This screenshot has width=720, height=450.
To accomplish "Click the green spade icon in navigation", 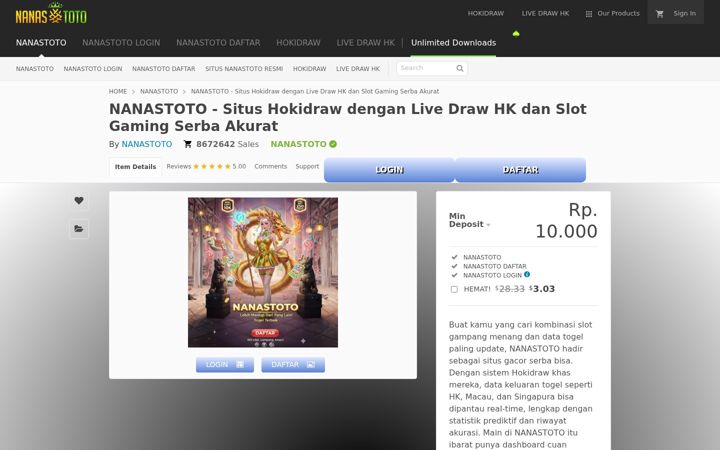I will tap(516, 34).
